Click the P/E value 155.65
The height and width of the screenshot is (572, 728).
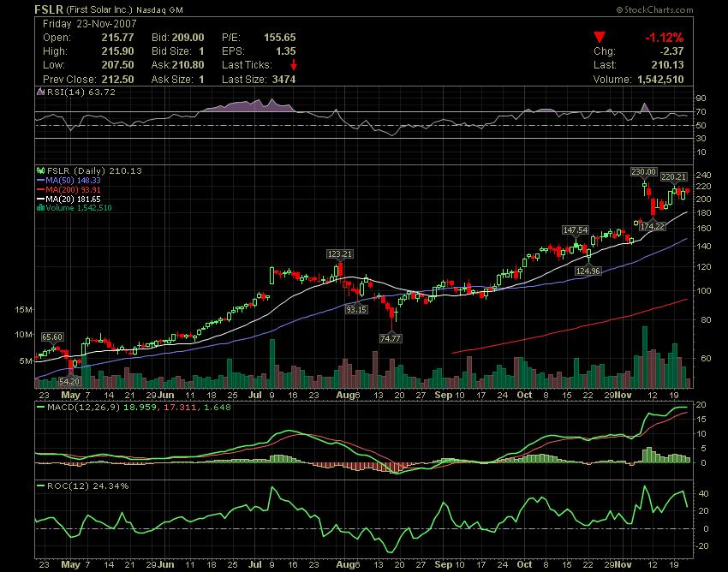coord(279,38)
